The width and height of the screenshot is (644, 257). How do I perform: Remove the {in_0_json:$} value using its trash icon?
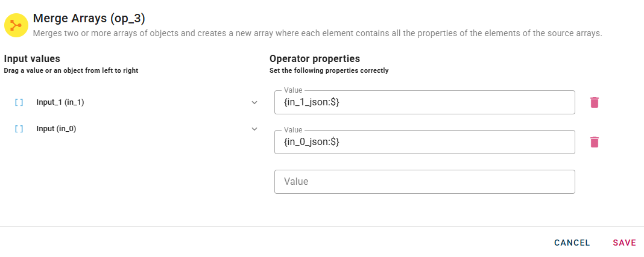pyautogui.click(x=595, y=142)
